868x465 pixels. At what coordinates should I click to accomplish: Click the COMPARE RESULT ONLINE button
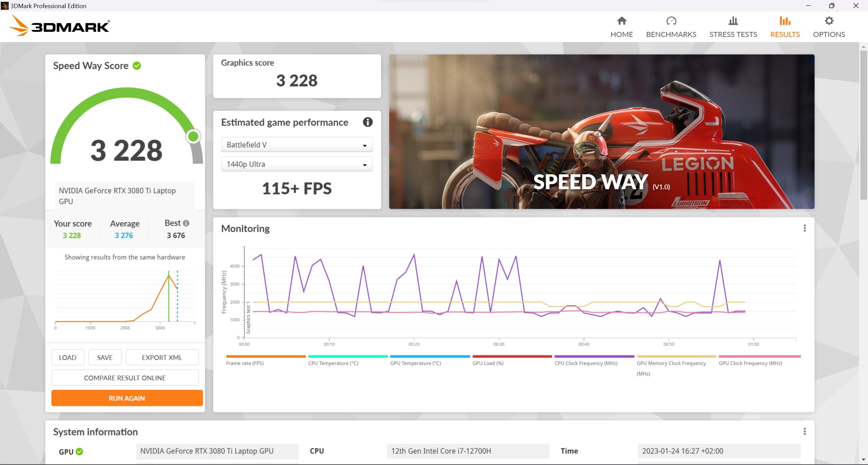tap(125, 378)
